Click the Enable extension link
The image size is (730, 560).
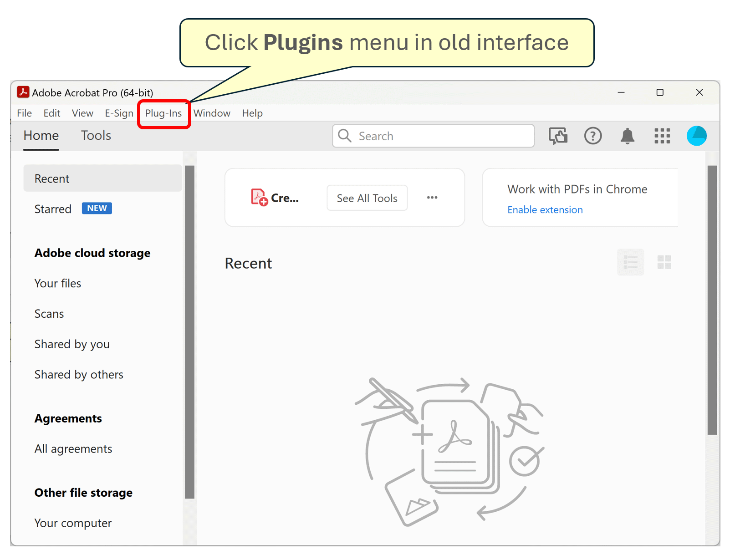click(545, 209)
